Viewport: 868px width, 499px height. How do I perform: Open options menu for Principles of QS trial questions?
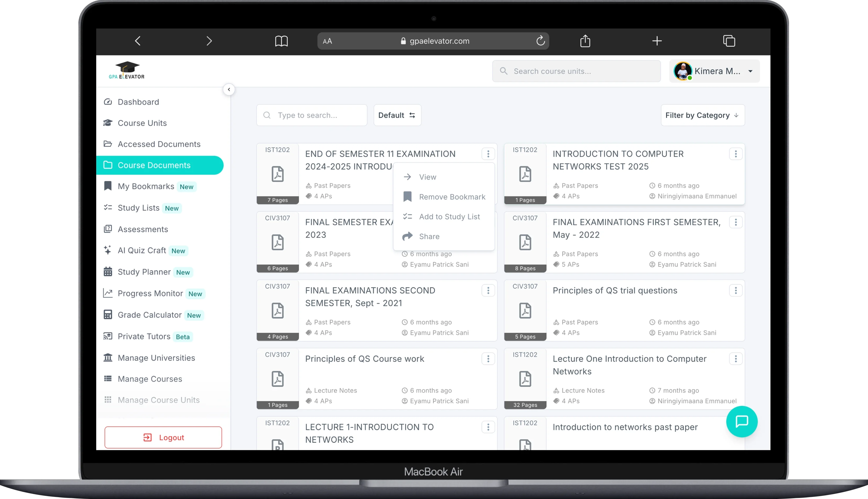pos(735,291)
